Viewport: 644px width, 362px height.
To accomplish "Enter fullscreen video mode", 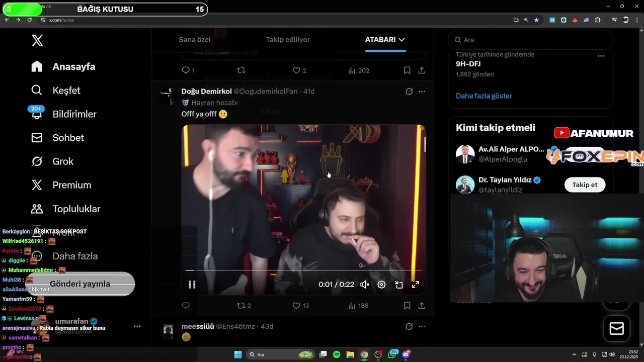I will point(415,285).
